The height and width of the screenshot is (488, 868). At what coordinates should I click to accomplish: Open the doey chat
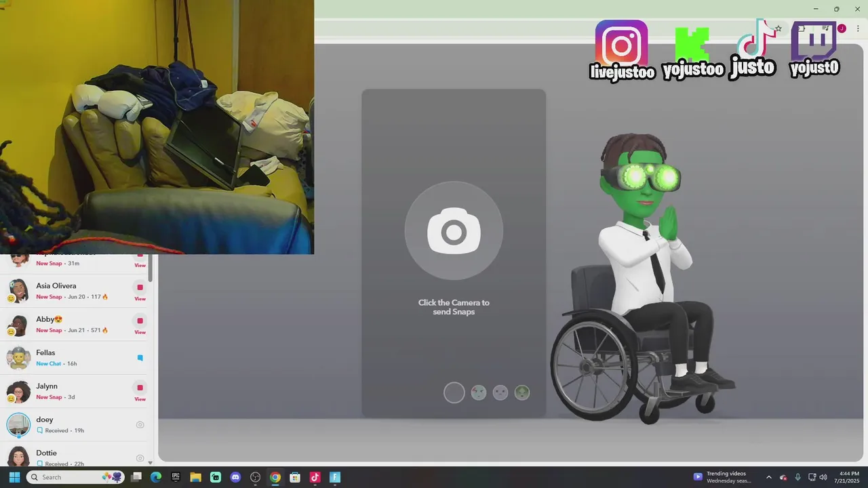(75, 425)
